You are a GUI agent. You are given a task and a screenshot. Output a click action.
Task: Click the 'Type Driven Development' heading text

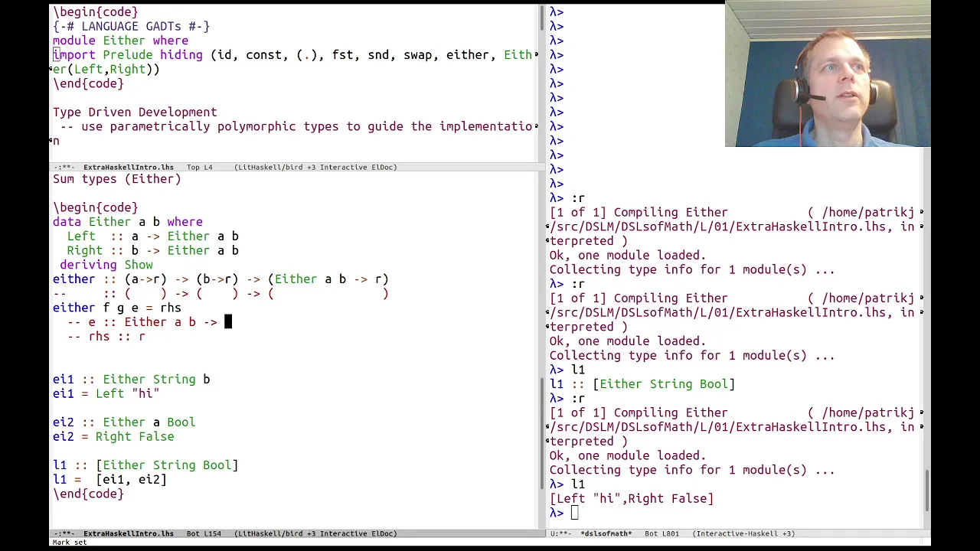[135, 112]
